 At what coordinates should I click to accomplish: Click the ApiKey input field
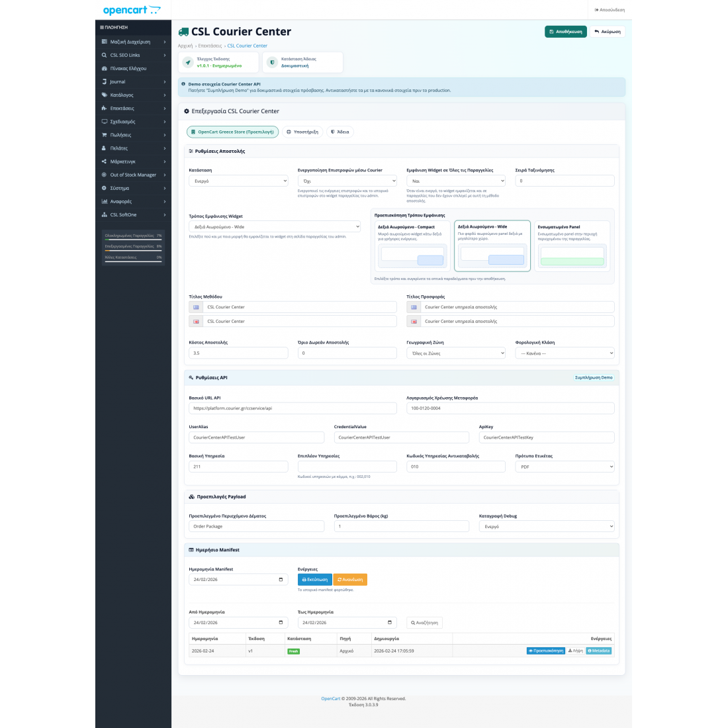coord(547,437)
